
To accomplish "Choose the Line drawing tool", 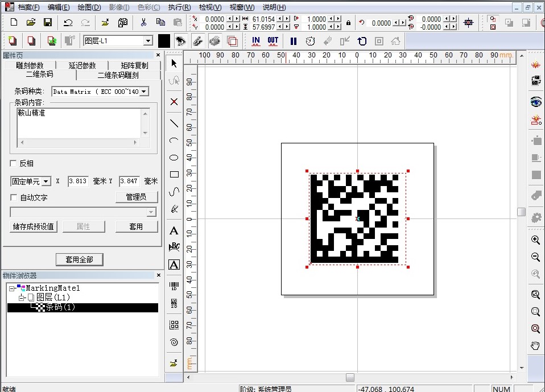I will coord(174,123).
